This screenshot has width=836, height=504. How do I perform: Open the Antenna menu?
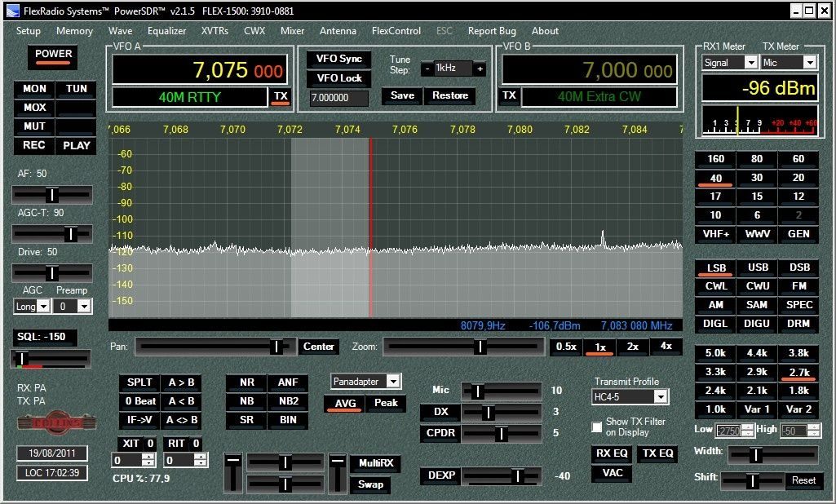point(338,31)
